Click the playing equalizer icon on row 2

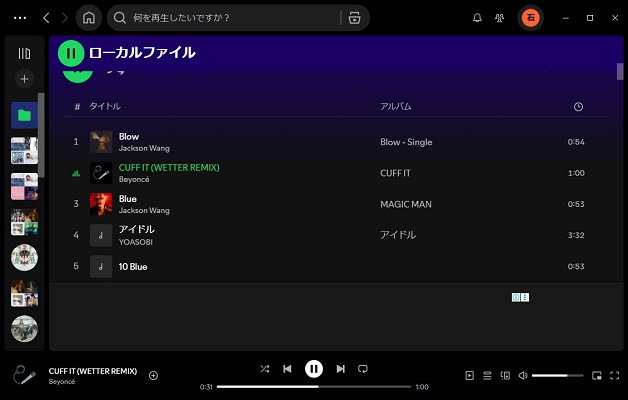click(76, 173)
